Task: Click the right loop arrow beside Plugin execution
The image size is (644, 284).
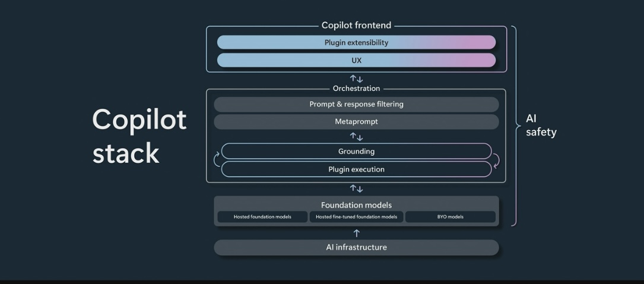Action: coord(496,160)
